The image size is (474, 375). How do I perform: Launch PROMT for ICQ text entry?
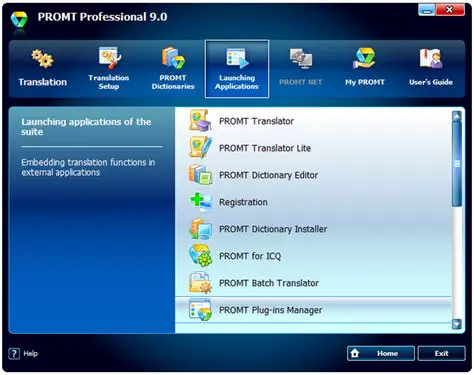coord(250,256)
